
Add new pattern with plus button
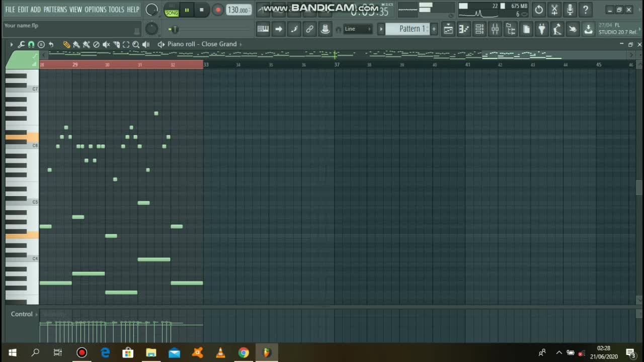point(434,29)
